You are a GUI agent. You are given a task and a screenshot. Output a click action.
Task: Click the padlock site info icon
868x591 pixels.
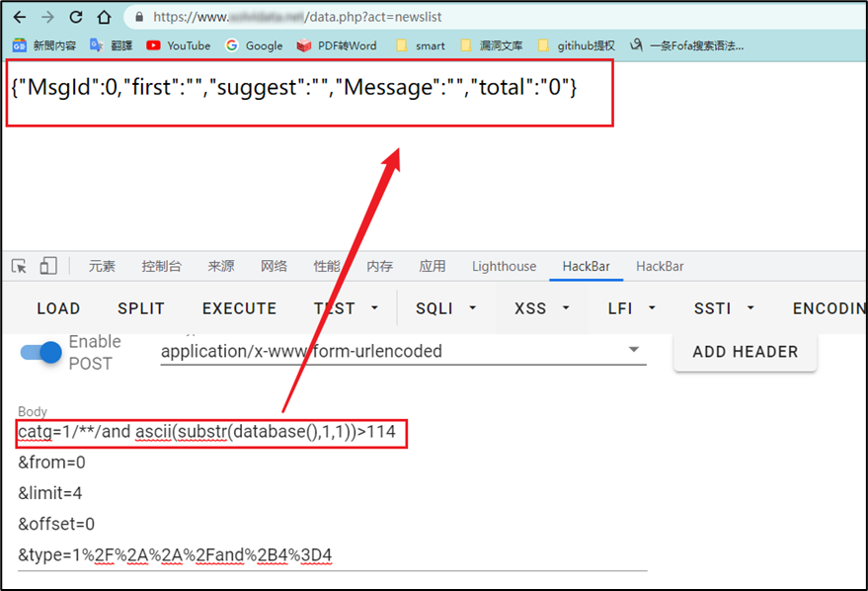tap(139, 18)
